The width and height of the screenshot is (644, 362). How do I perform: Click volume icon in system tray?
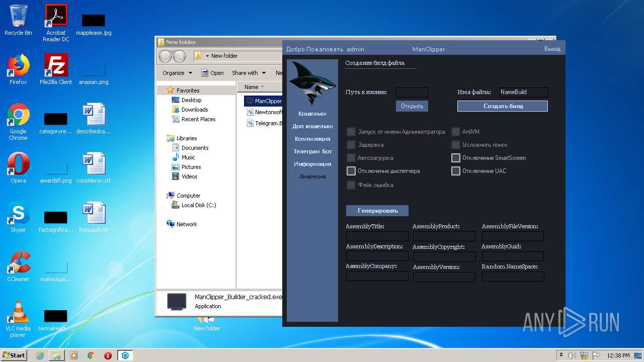click(x=572, y=355)
